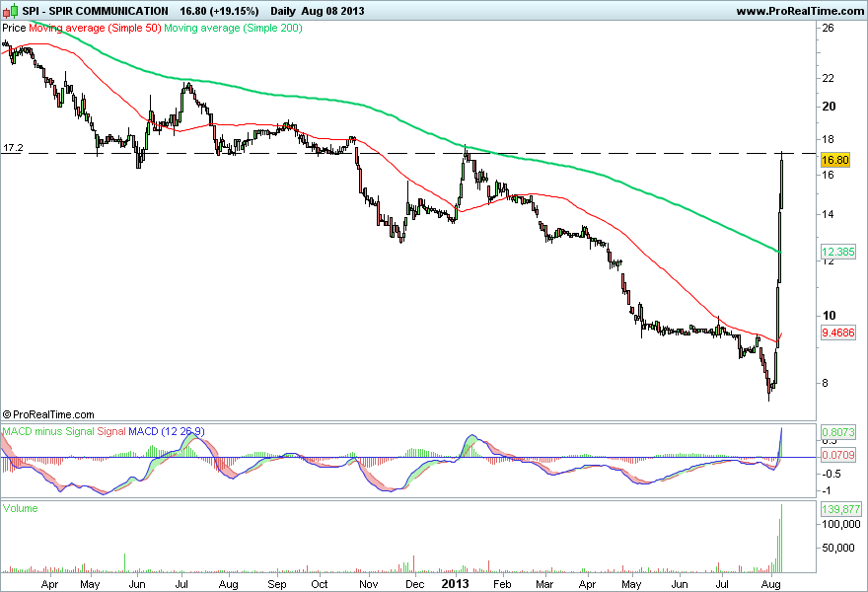Click the 100,000 volume scale label

pos(840,524)
